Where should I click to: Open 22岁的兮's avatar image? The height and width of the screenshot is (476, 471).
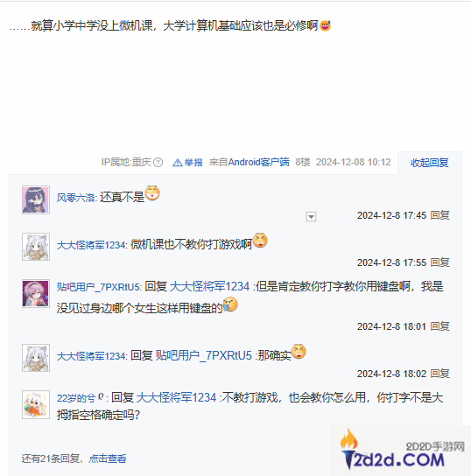[x=36, y=404]
